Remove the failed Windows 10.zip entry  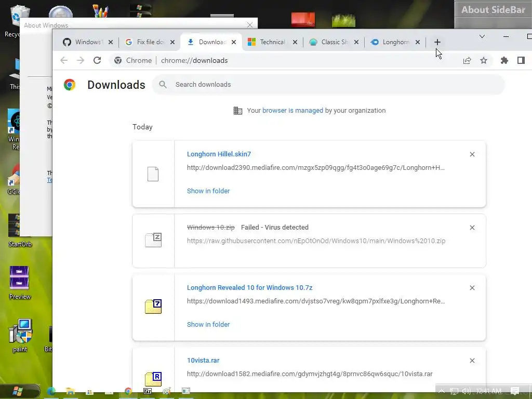[x=472, y=228]
